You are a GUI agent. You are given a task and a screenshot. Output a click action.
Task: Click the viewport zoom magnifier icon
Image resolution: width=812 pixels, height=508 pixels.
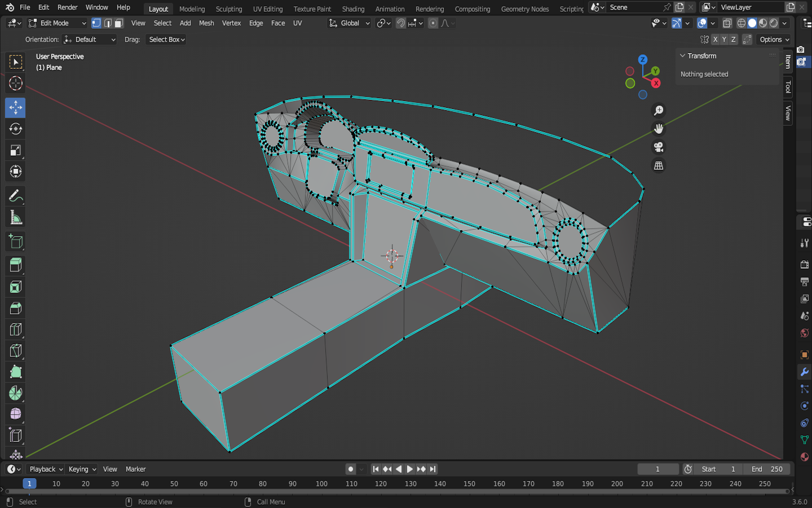(658, 111)
